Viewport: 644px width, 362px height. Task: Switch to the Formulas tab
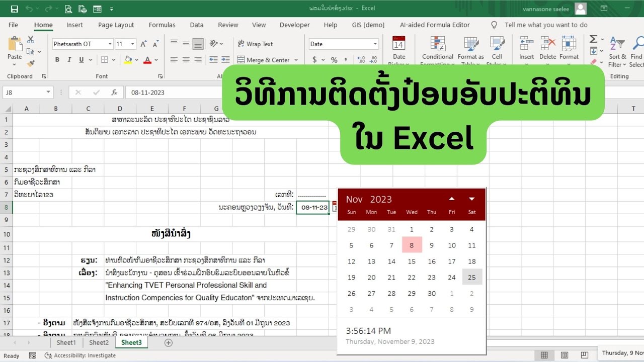point(162,25)
